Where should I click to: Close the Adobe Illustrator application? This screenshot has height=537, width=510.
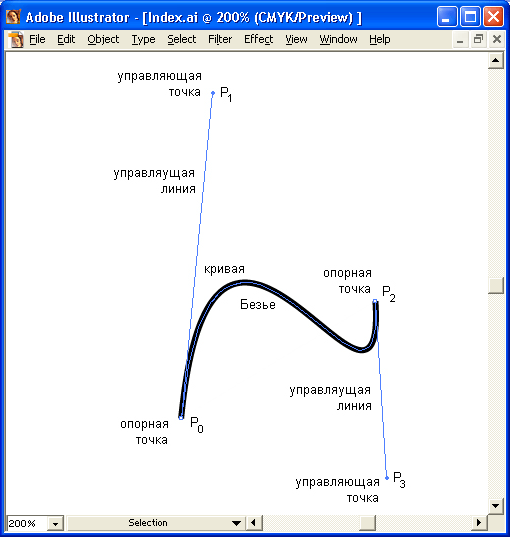pos(493,16)
